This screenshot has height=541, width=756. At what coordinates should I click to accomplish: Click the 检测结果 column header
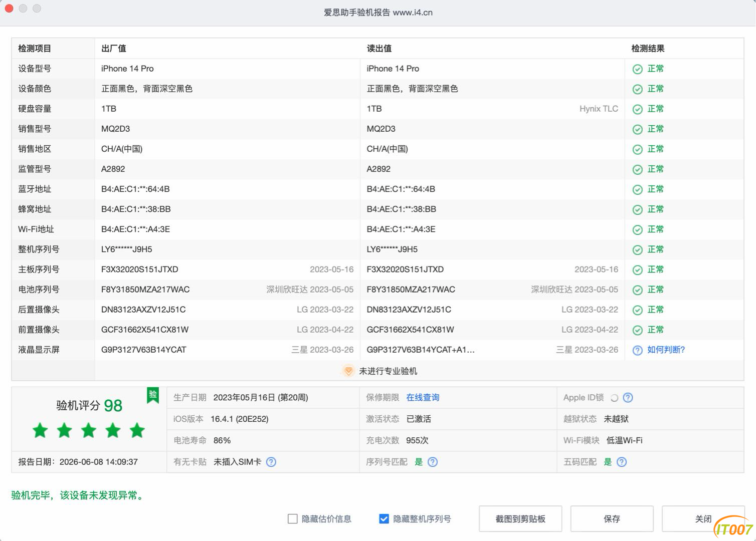tap(648, 49)
